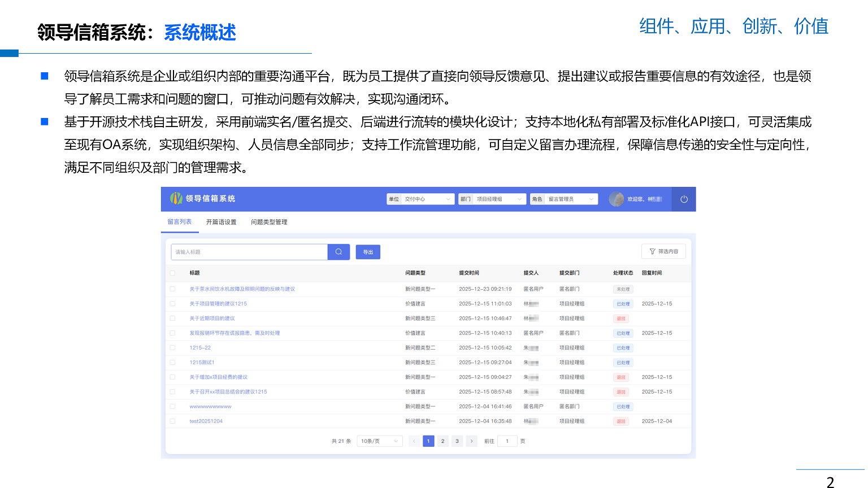Change page size via 10条/页 dropdown
This screenshot has width=868, height=488.
(x=379, y=441)
